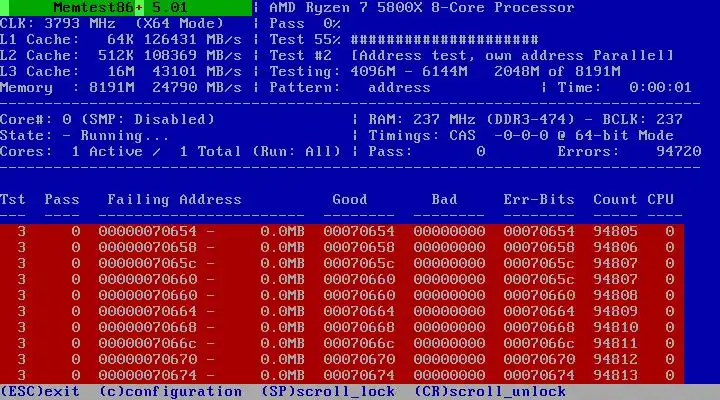Click the Count column header
The height and width of the screenshot is (400, 720).
[615, 199]
